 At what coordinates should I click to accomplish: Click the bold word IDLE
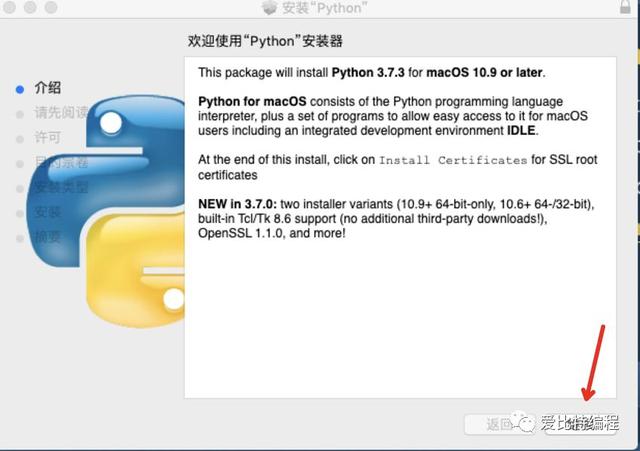coord(521,131)
